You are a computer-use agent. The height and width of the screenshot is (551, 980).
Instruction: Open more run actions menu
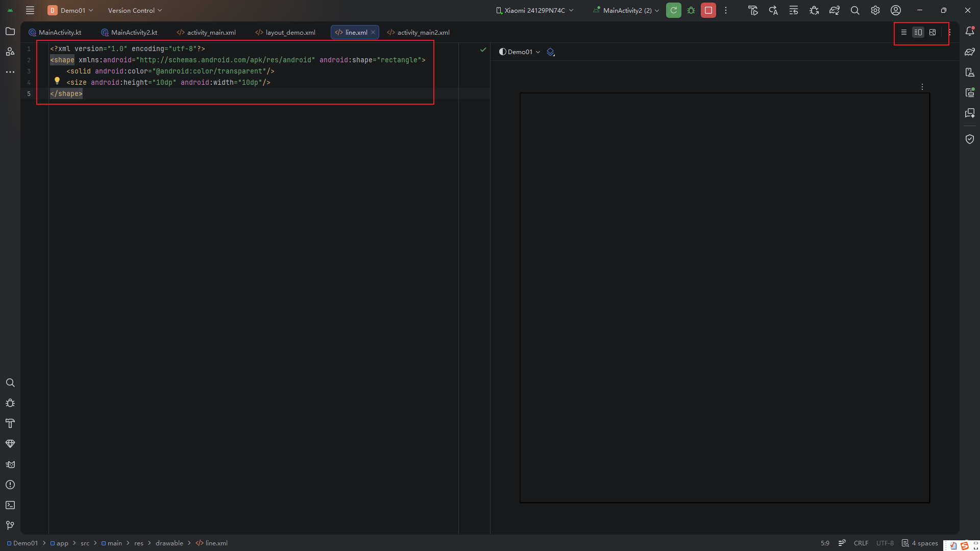[726, 10]
